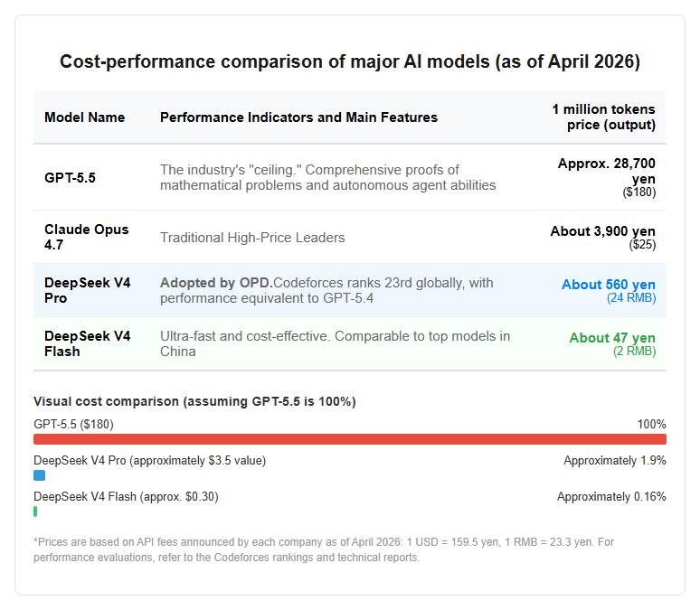
Task: Click the blue DeepSeek V4 Pro bar
Action: pyautogui.click(x=39, y=475)
